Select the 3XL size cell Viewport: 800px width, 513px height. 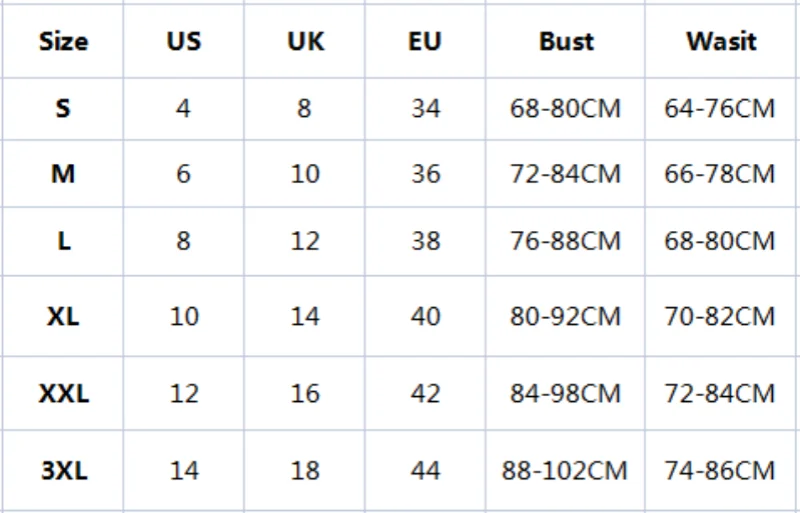[x=63, y=469]
